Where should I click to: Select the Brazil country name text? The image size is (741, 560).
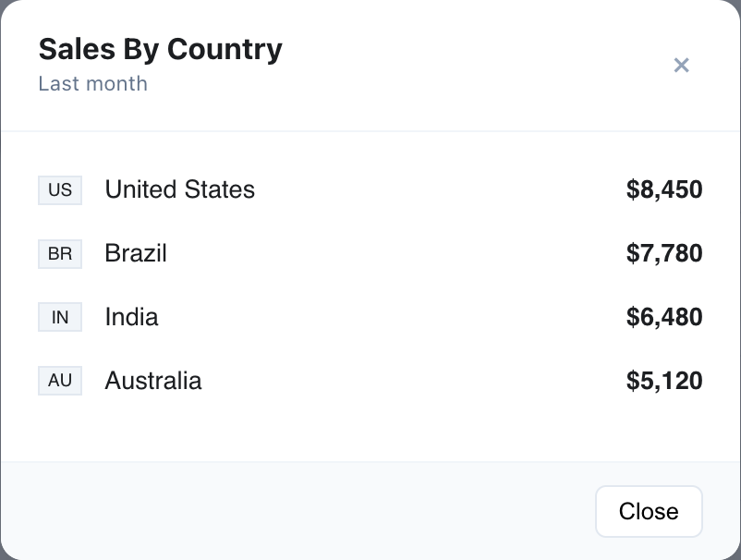pos(135,254)
